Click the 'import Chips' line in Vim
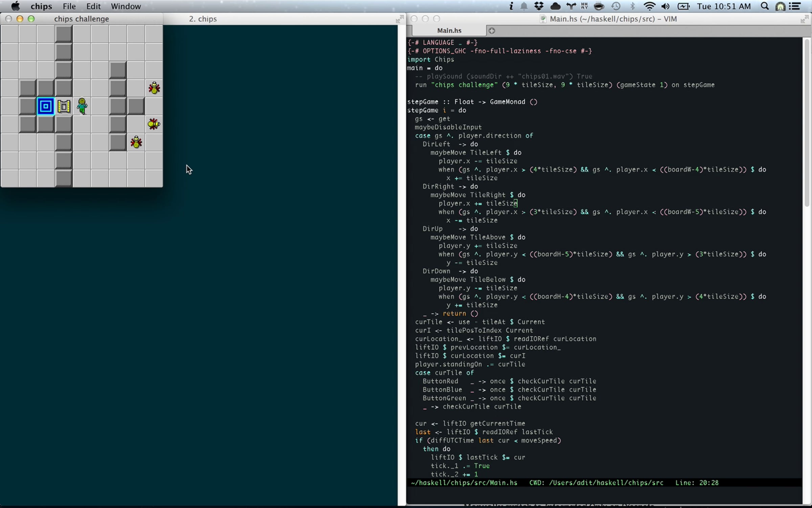The image size is (812, 508). point(430,59)
